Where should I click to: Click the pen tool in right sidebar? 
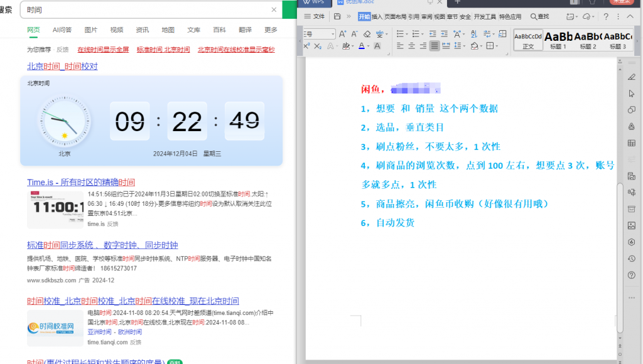[632, 77]
